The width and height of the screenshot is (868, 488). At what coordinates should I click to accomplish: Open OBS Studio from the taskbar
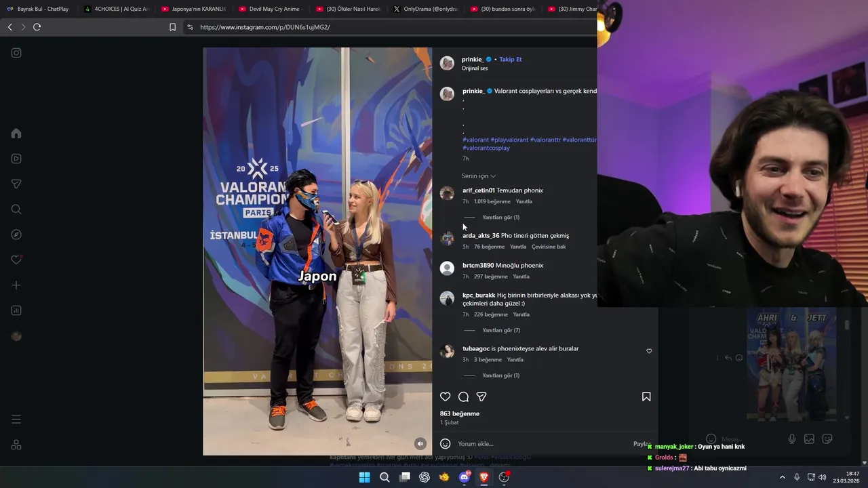coord(504,477)
